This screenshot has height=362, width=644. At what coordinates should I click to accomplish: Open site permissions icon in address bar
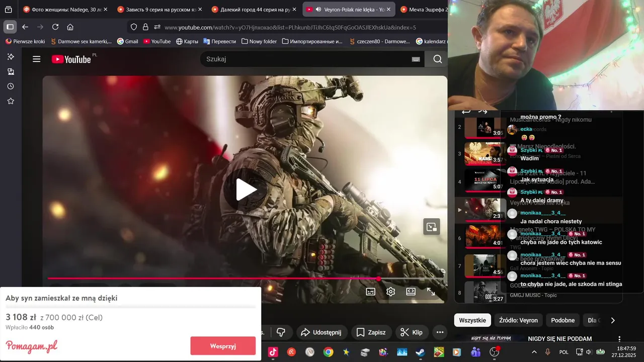(x=157, y=27)
